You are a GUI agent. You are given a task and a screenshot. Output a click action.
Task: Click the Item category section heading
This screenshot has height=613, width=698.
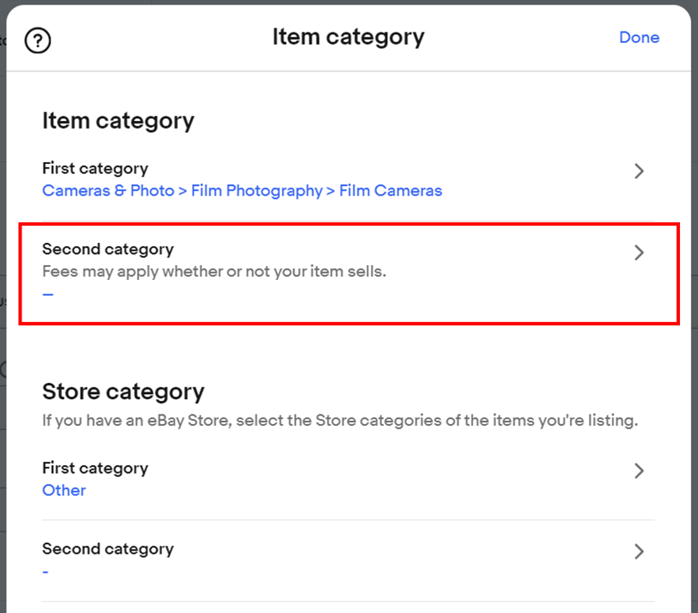[x=118, y=121]
